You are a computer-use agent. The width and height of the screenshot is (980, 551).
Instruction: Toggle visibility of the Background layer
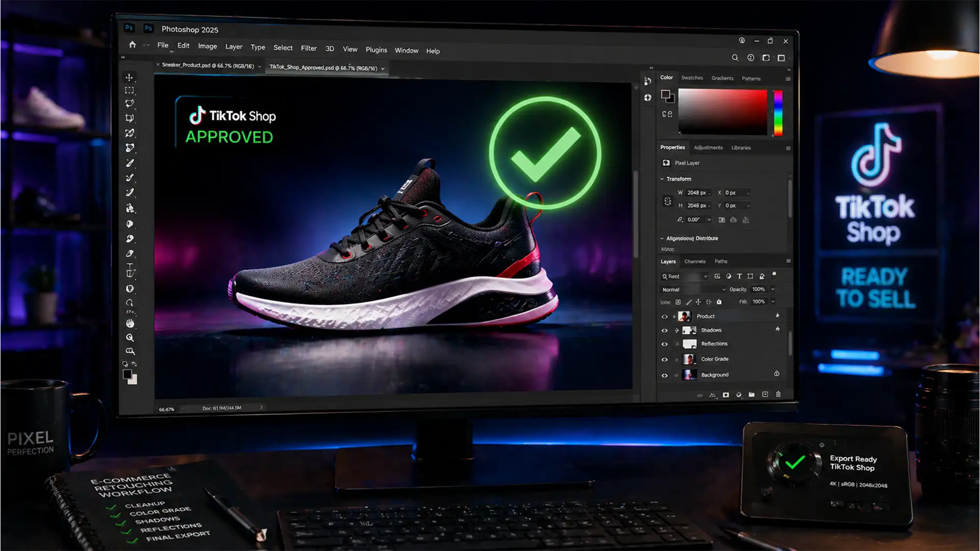(665, 375)
